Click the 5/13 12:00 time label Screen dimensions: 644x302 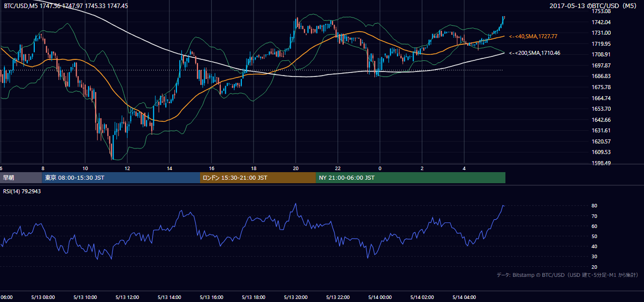point(127,297)
